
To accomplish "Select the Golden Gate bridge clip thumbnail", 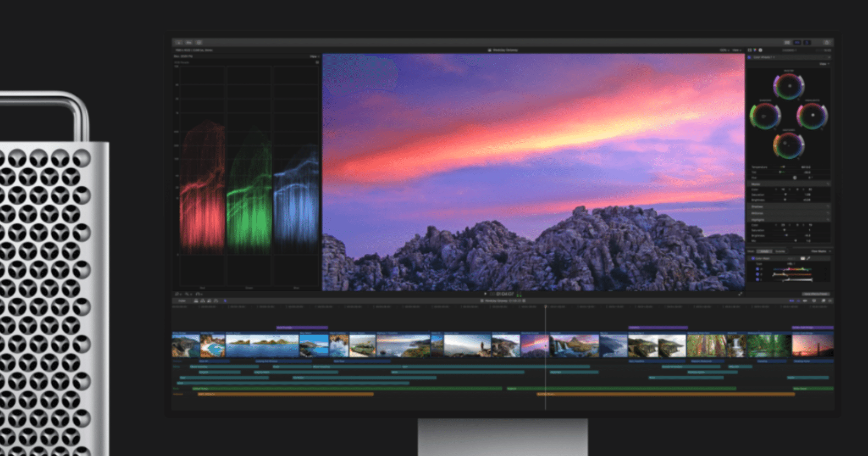I will (x=812, y=346).
